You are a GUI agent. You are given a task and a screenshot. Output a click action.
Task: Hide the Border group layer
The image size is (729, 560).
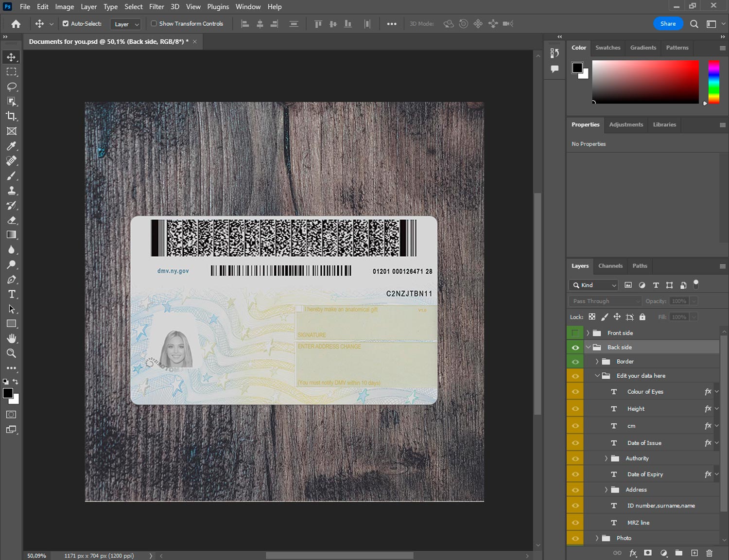click(x=575, y=362)
